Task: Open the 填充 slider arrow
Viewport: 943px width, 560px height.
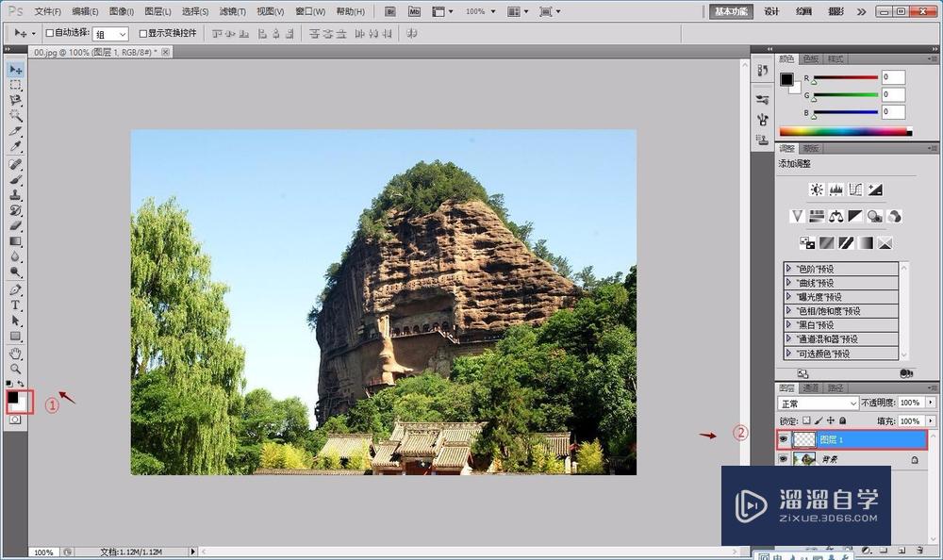Action: [931, 421]
